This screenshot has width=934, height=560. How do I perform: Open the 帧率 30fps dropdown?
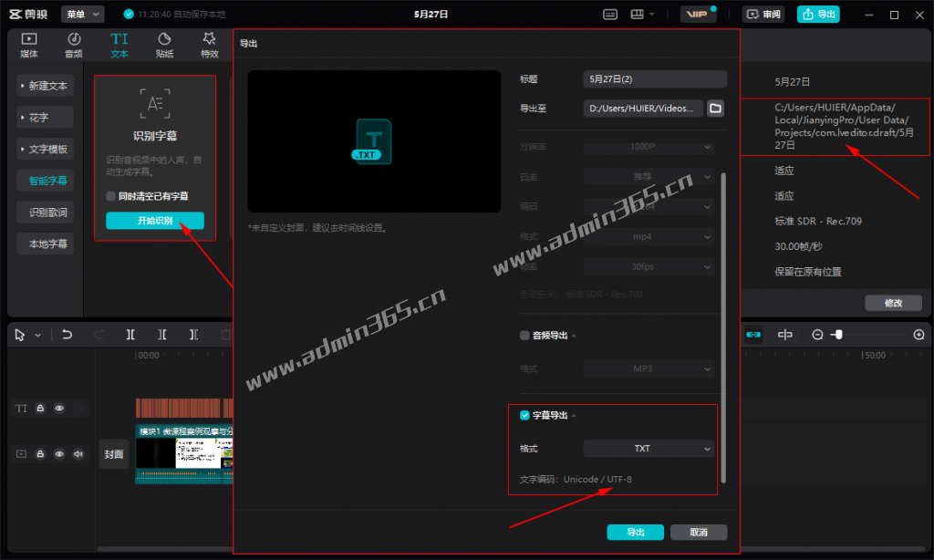(x=649, y=266)
